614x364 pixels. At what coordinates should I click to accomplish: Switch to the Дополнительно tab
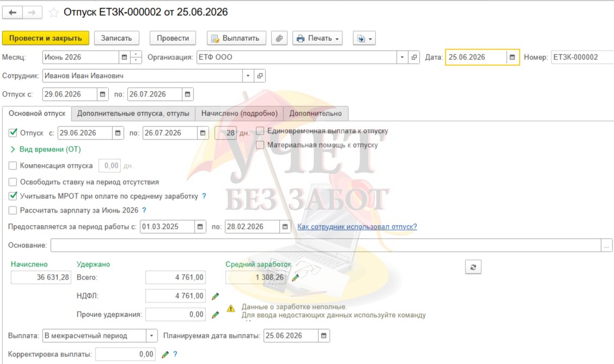(315, 113)
